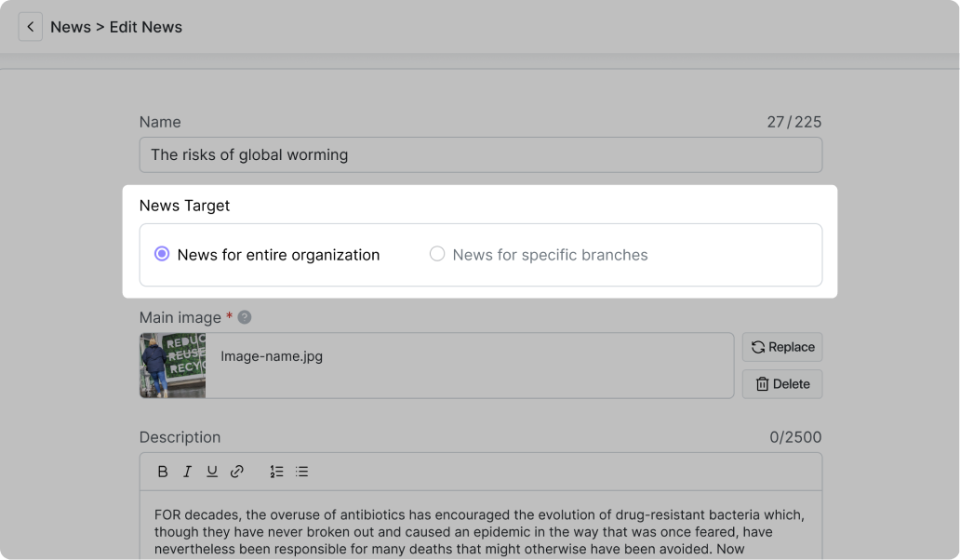Image resolution: width=960 pixels, height=560 pixels.
Task: Apply bulleted list formatting
Action: (x=301, y=472)
